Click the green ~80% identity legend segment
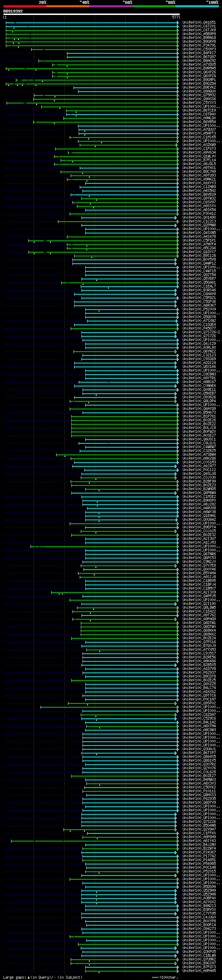Screen dimensions: 222x980 point(154,7)
